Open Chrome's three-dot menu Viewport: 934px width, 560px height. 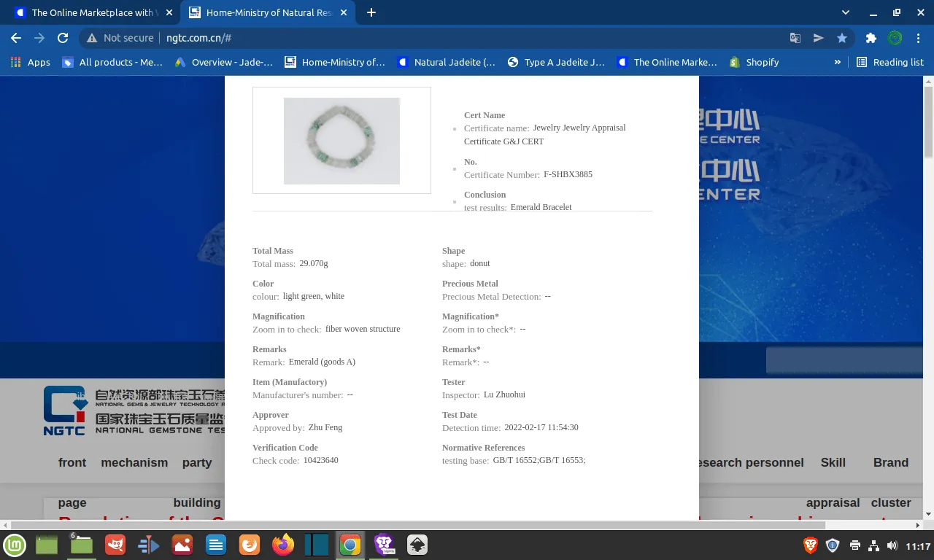point(919,38)
